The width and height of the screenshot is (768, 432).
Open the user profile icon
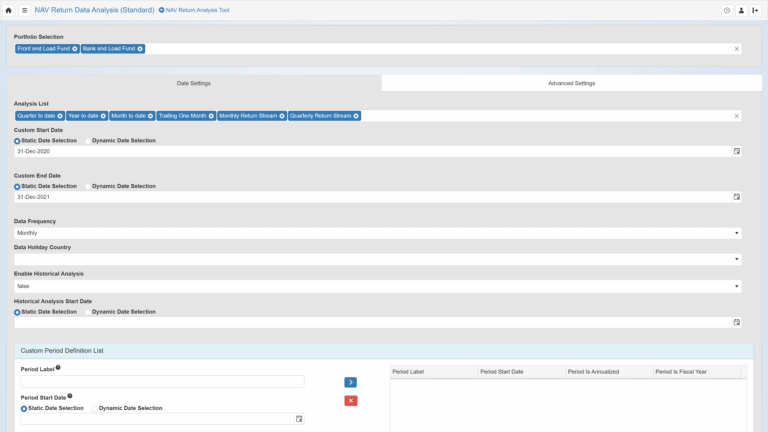(741, 10)
